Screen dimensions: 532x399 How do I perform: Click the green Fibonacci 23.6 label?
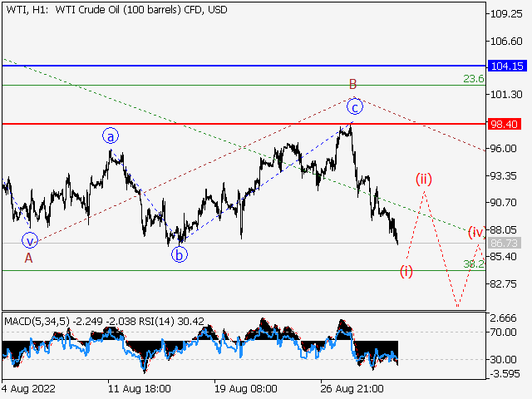pyautogui.click(x=474, y=79)
